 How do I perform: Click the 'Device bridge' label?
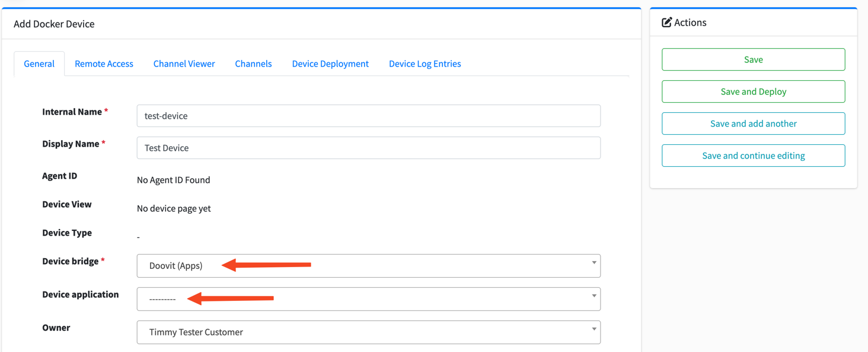[x=70, y=261]
